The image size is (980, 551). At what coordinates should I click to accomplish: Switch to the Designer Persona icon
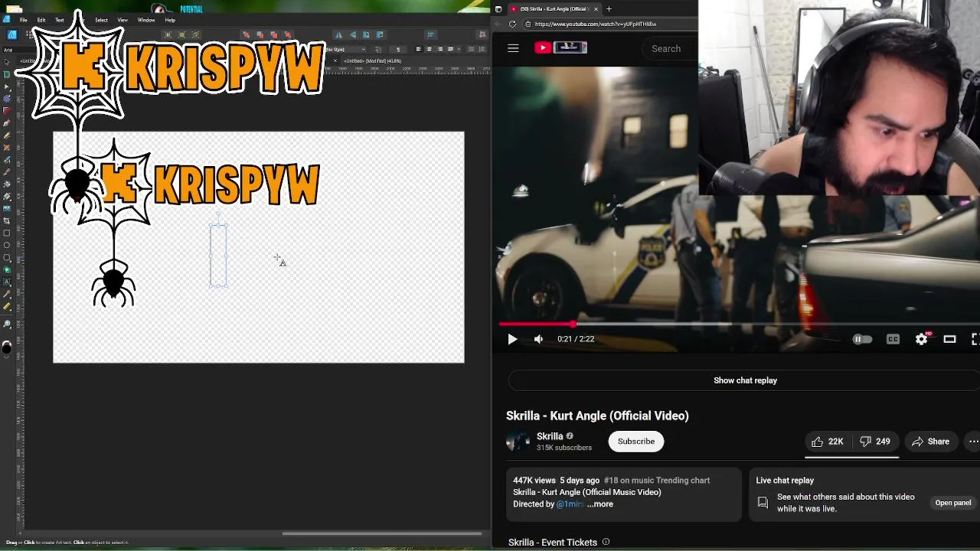[12, 34]
